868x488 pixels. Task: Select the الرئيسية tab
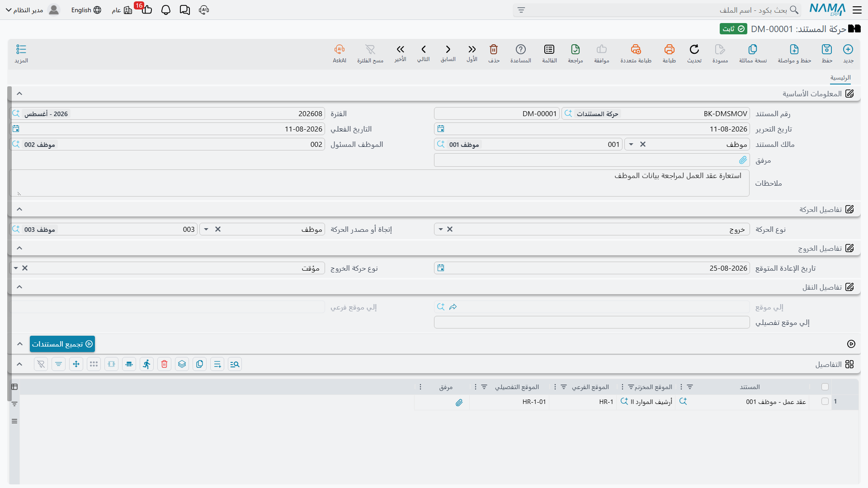tap(840, 78)
